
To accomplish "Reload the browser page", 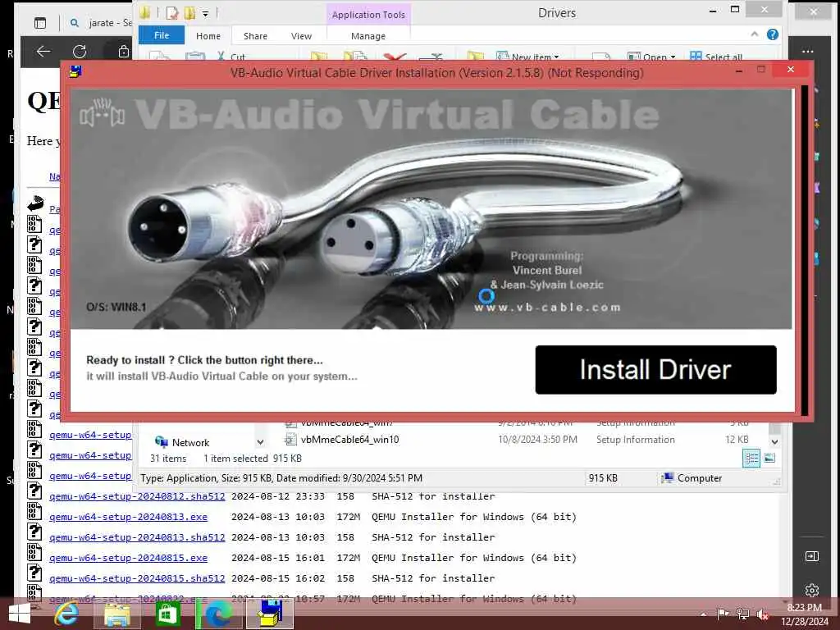I will 80,52.
